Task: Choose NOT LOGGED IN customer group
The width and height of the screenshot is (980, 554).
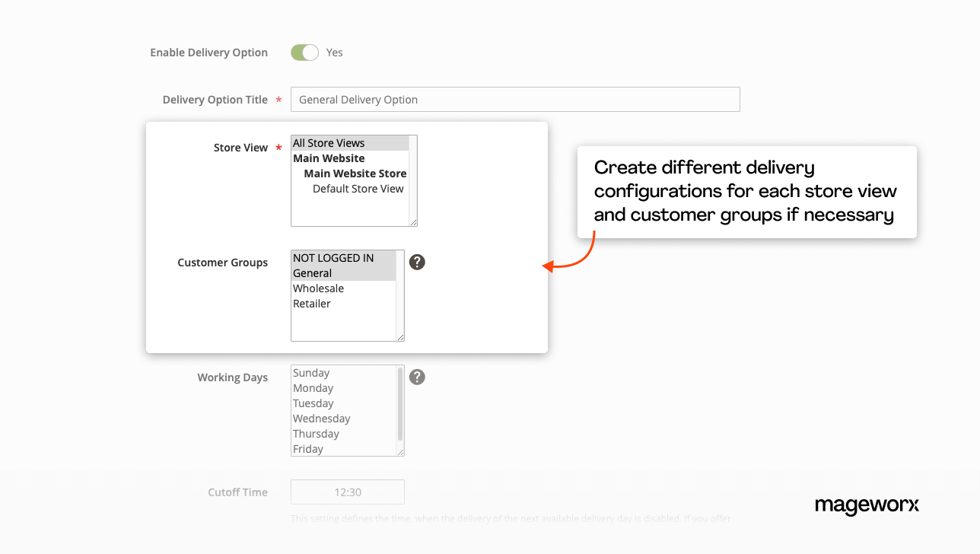Action: [x=335, y=257]
